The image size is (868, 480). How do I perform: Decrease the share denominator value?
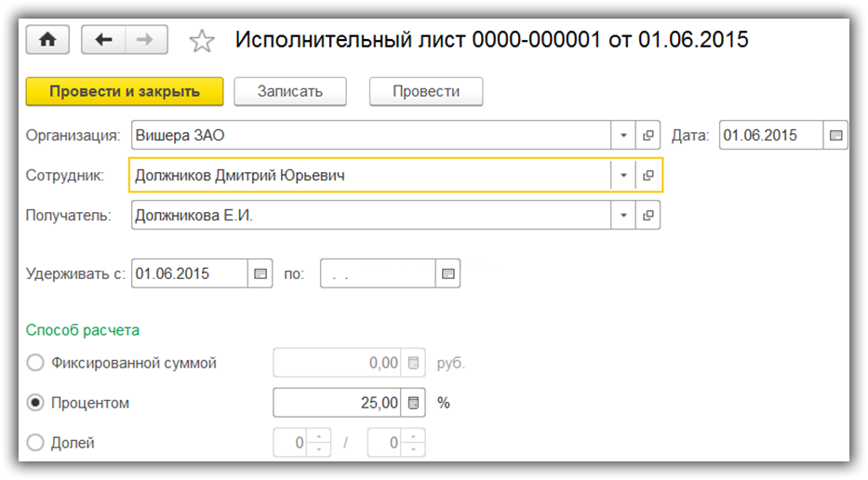pos(413,449)
